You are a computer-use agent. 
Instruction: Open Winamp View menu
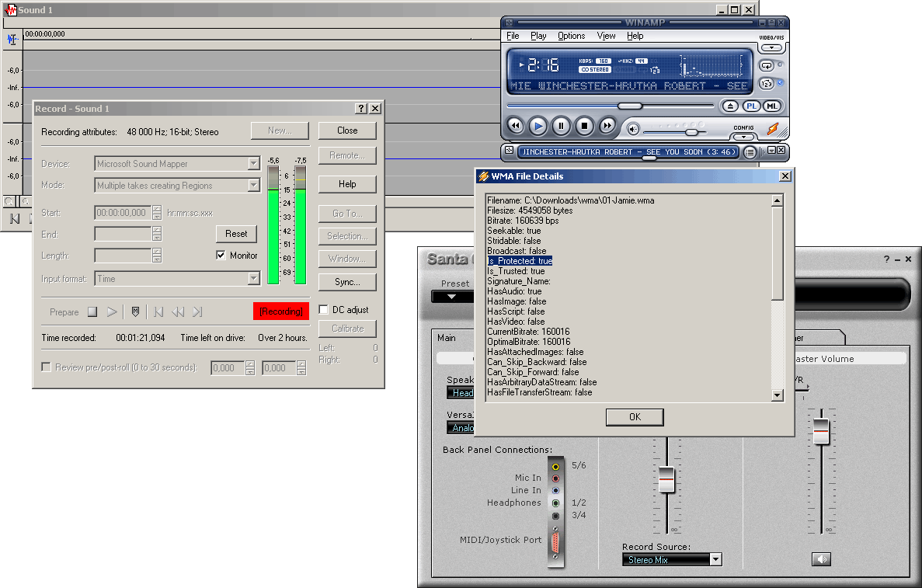(x=606, y=36)
